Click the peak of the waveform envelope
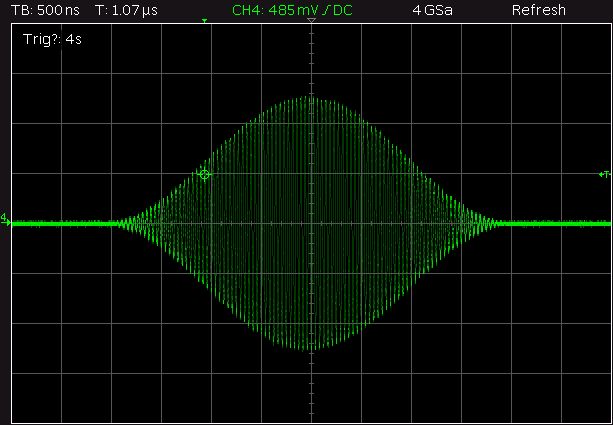 pos(311,98)
